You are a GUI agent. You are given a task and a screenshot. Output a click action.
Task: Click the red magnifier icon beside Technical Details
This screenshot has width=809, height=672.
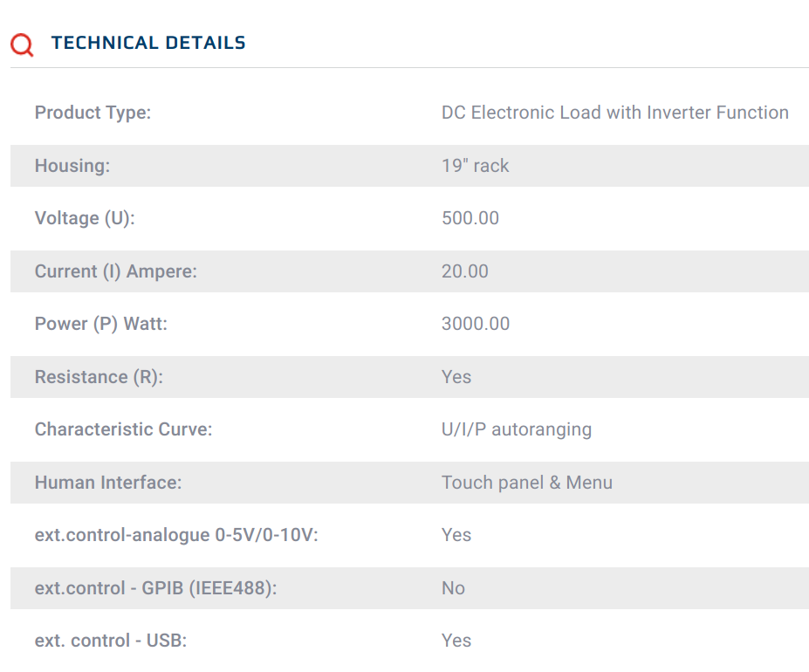(22, 45)
